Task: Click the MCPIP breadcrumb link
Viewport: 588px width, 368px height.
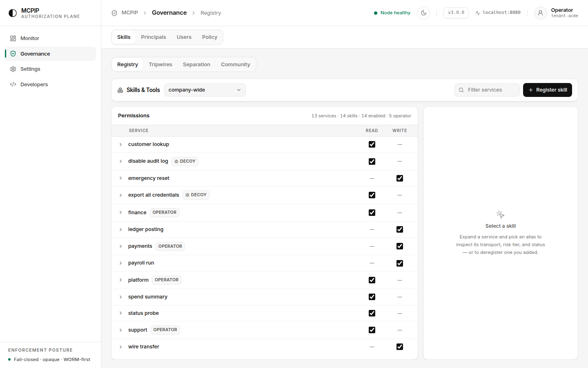Action: point(130,13)
